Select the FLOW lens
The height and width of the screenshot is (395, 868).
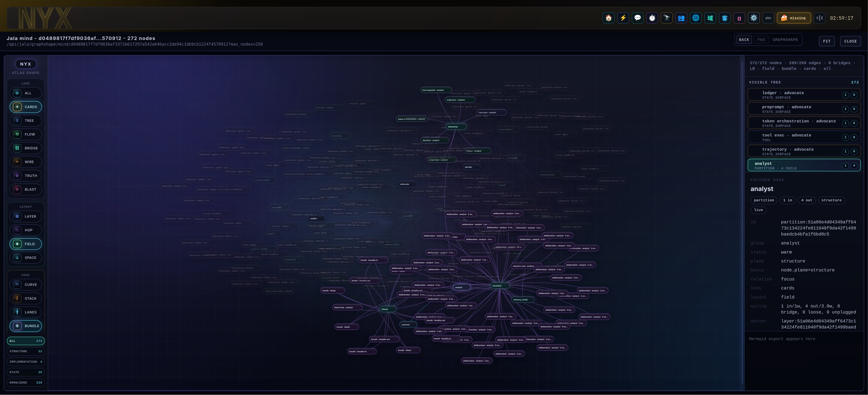pyautogui.click(x=26, y=134)
